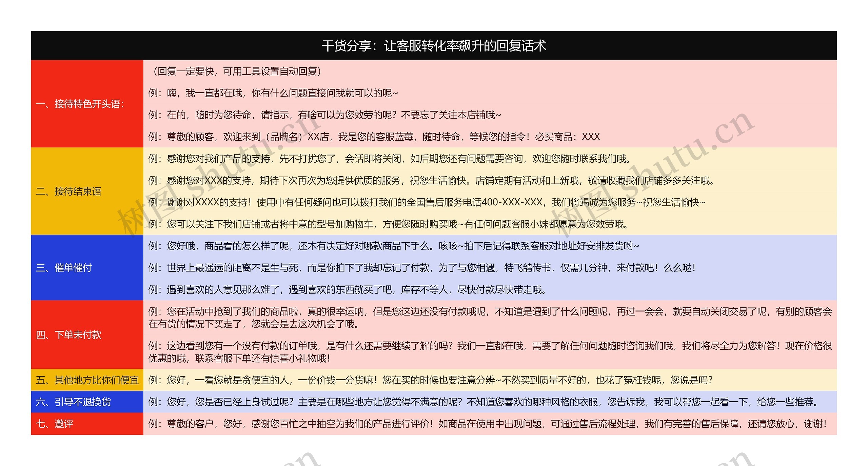
Task: Select the '二、接待结束语' category cell
Action: (87, 191)
